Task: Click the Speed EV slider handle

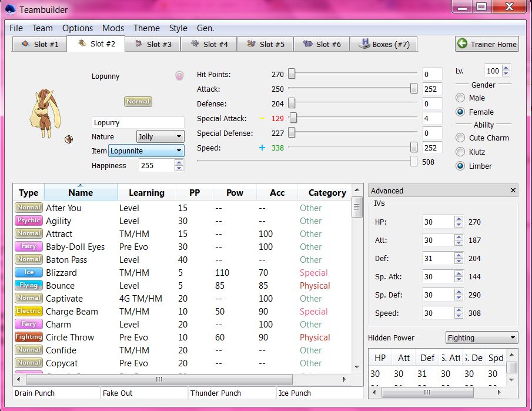Action: [414, 148]
